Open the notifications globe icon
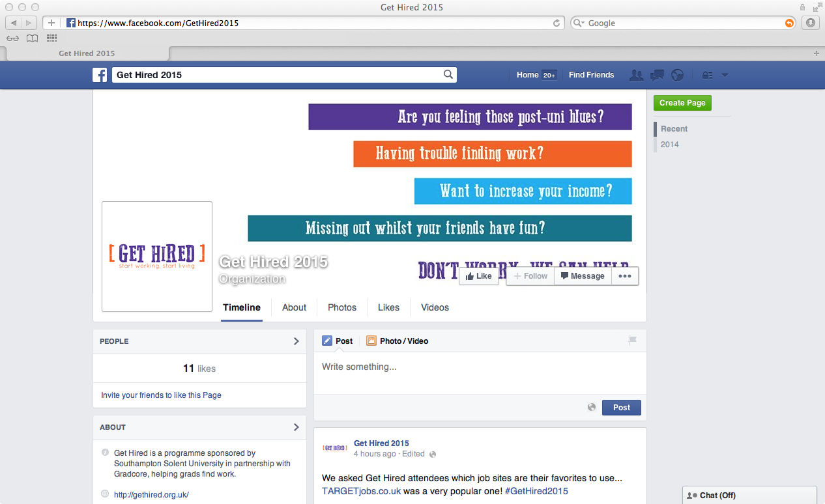 [678, 75]
